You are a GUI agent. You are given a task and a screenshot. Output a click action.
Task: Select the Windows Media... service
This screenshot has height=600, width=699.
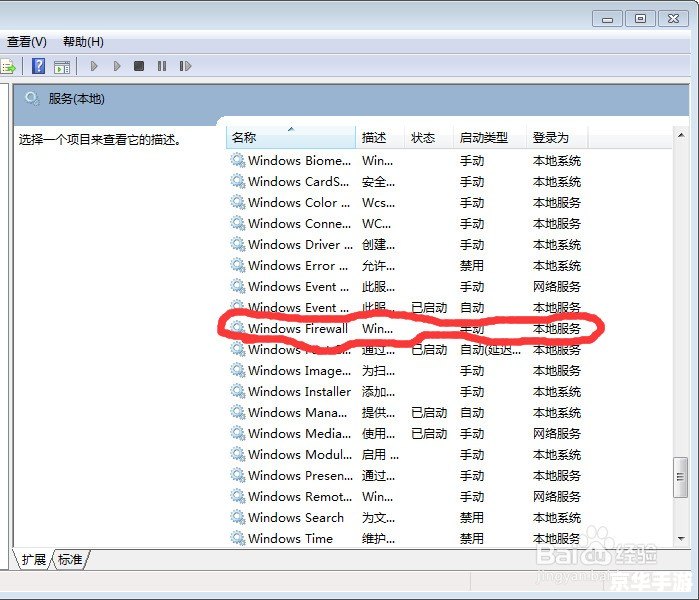pos(406,433)
